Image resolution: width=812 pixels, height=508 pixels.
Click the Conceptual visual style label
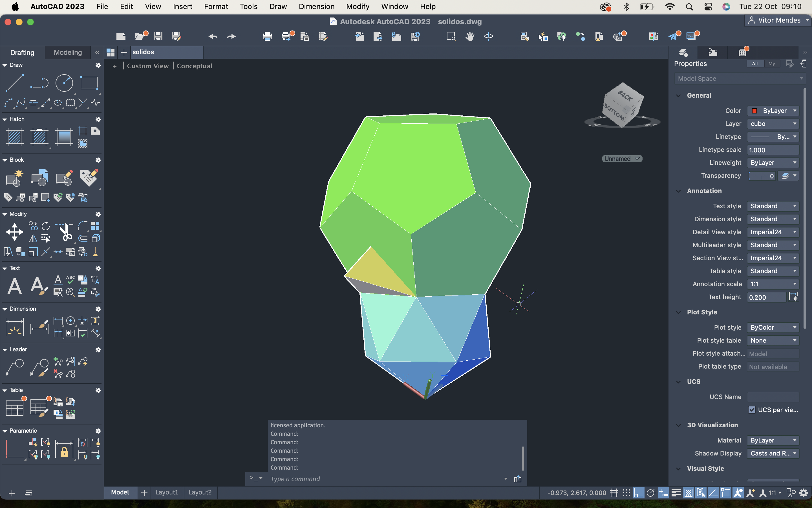tap(195, 66)
